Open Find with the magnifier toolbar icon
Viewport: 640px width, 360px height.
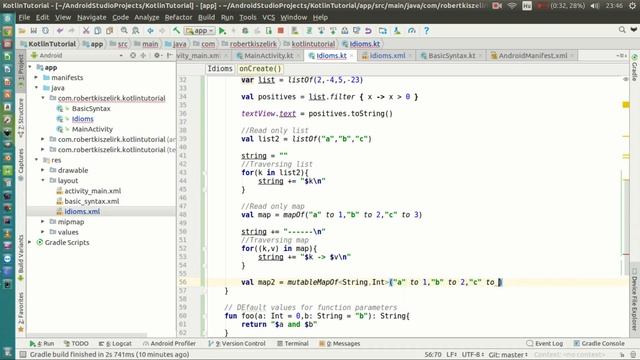click(x=124, y=31)
